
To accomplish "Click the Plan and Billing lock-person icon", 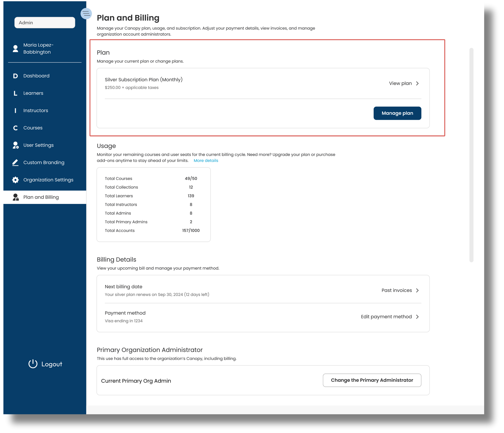I will [16, 197].
